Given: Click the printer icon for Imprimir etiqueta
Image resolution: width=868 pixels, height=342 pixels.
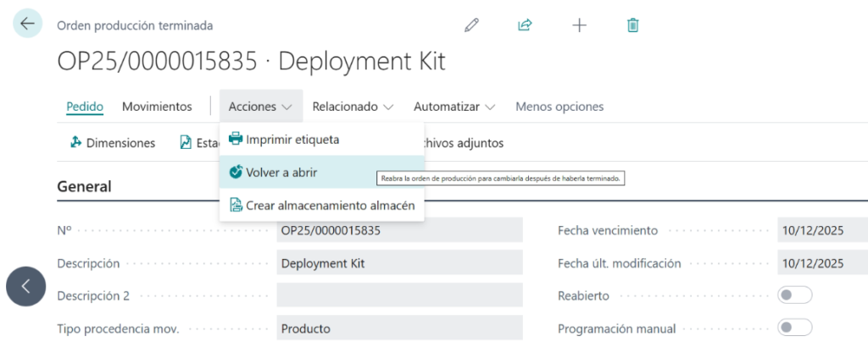Looking at the screenshot, I should 236,139.
